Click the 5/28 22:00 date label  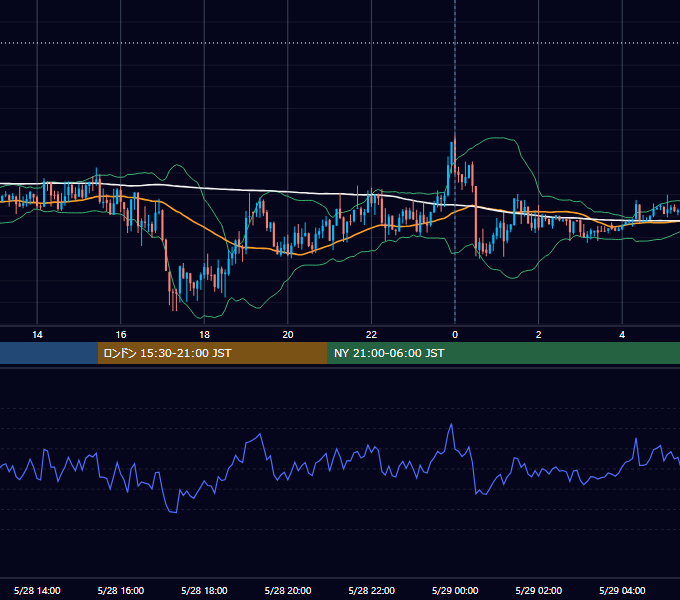coord(372,590)
